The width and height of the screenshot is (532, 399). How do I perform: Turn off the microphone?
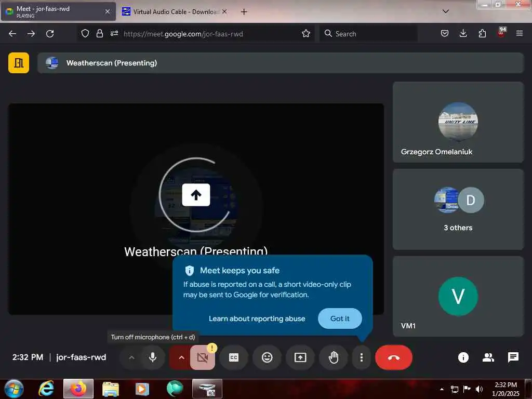pyautogui.click(x=153, y=357)
